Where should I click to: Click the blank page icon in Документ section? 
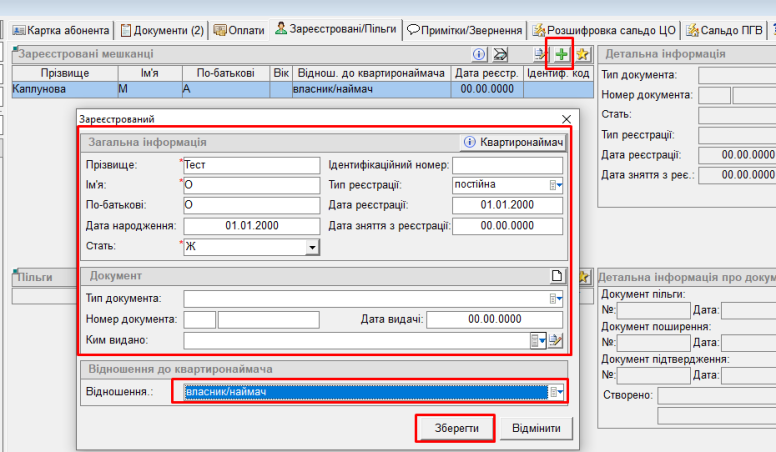(x=558, y=275)
